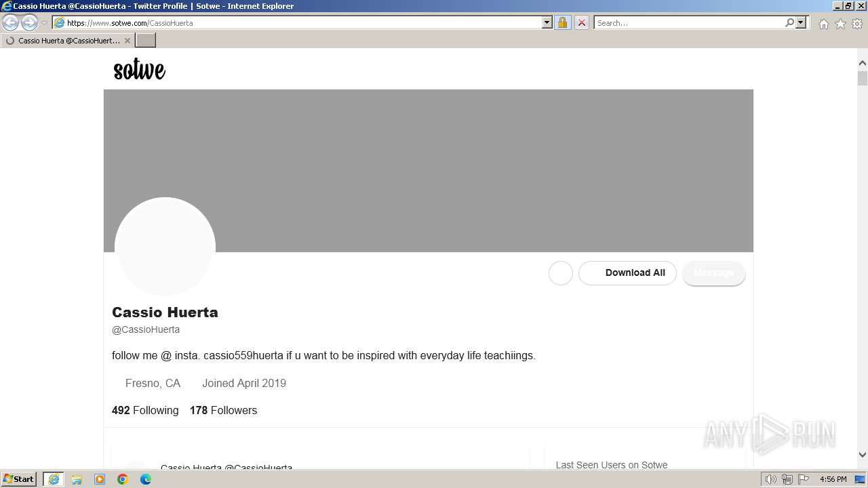Click the sotwe logo
The width and height of the screenshot is (868, 488).
[140, 69]
